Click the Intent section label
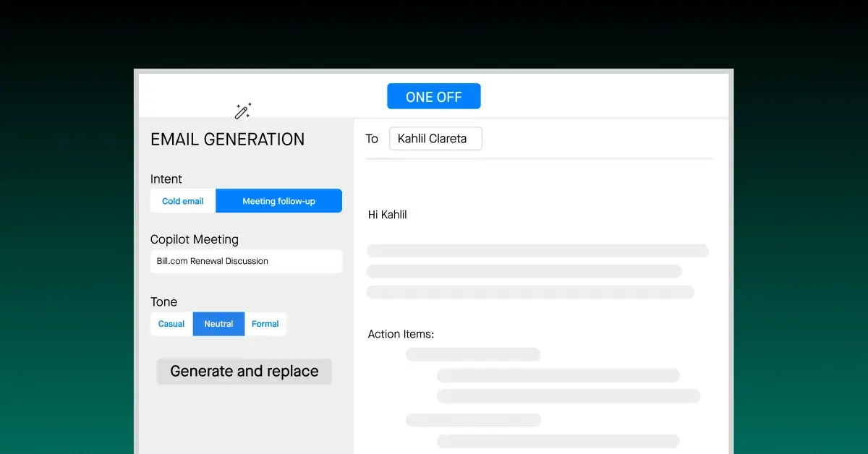Image resolution: width=868 pixels, height=454 pixels. (x=166, y=179)
